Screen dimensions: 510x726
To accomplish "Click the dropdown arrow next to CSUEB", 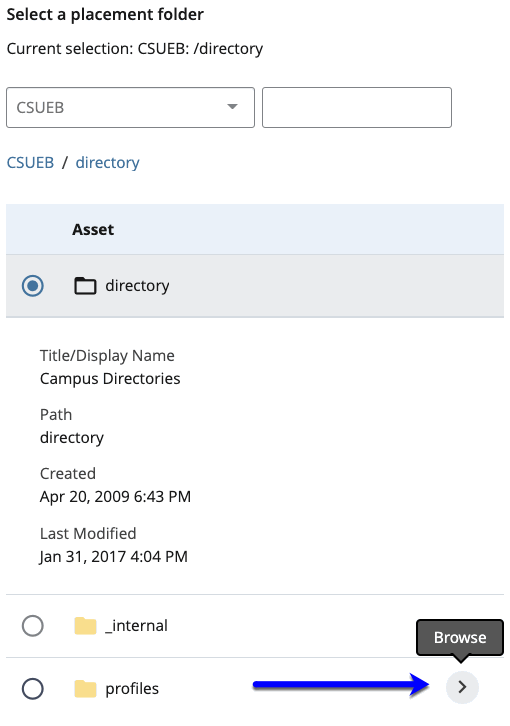I will (233, 107).
